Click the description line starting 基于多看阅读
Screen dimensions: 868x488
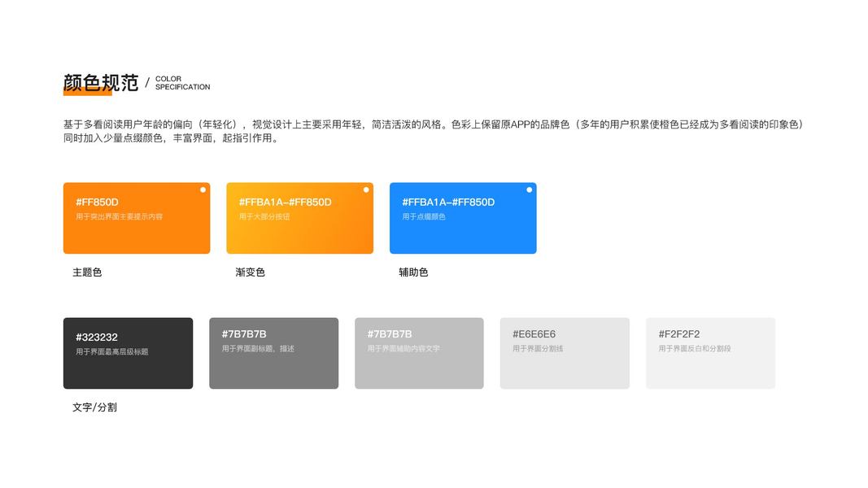point(434,124)
